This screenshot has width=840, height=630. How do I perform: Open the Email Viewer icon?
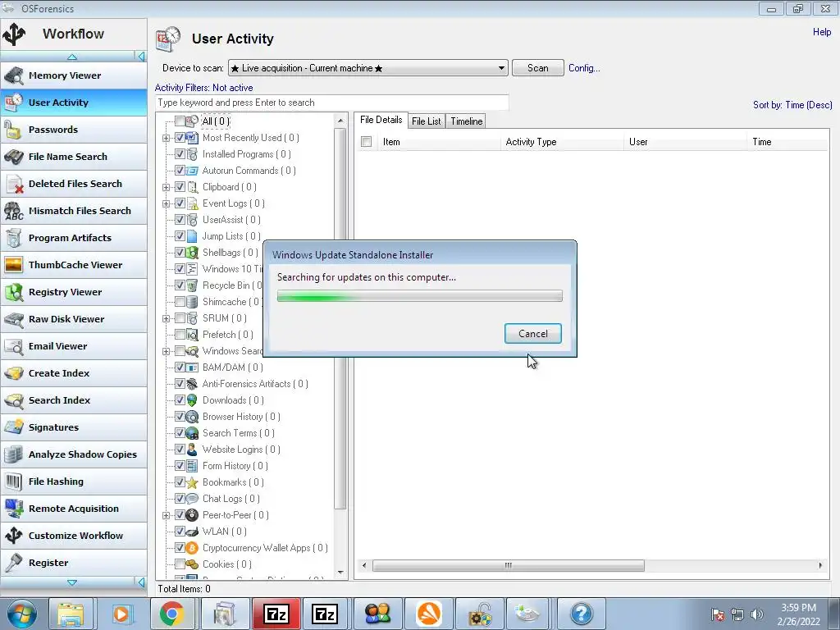click(x=13, y=347)
